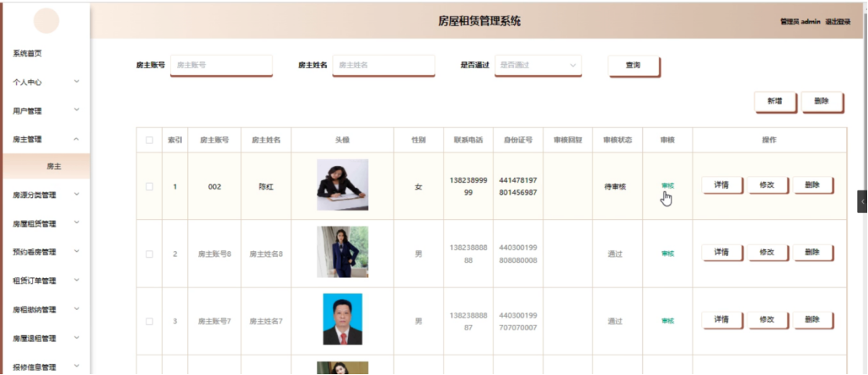Click the 索引 column header
The image size is (868, 375).
175,140
